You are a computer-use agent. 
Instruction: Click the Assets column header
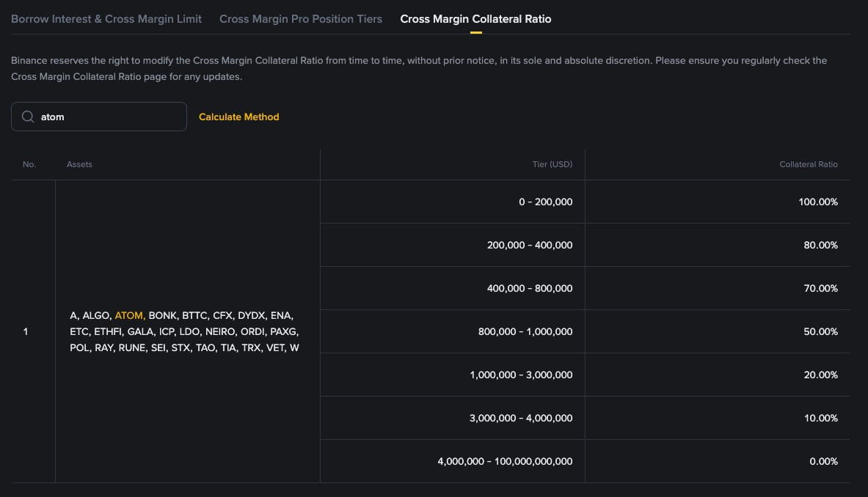pos(79,164)
